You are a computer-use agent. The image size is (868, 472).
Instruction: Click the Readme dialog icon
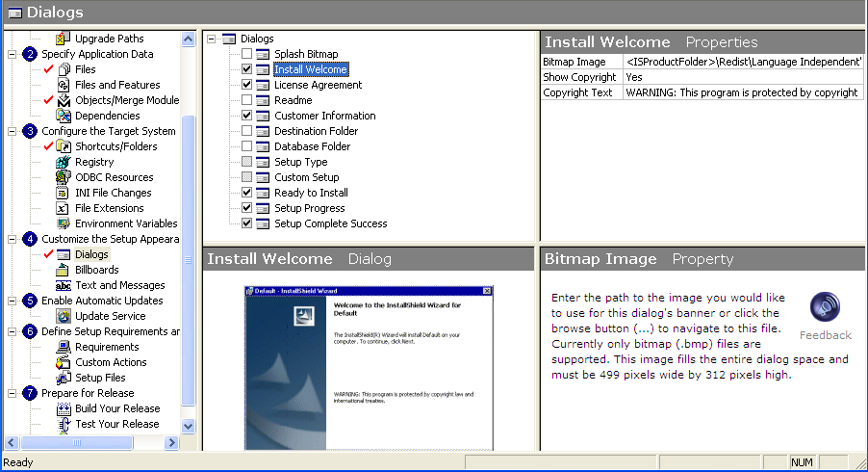(263, 100)
